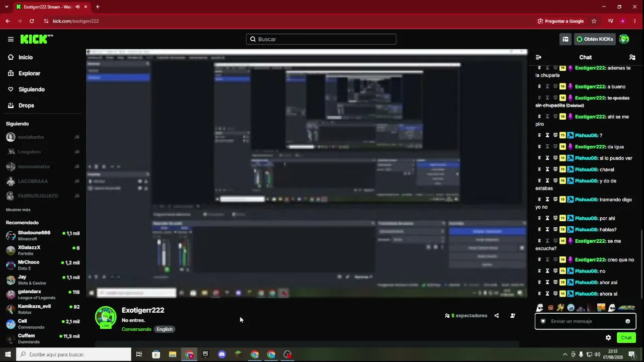Click the green Chat send button

[x=626, y=338]
